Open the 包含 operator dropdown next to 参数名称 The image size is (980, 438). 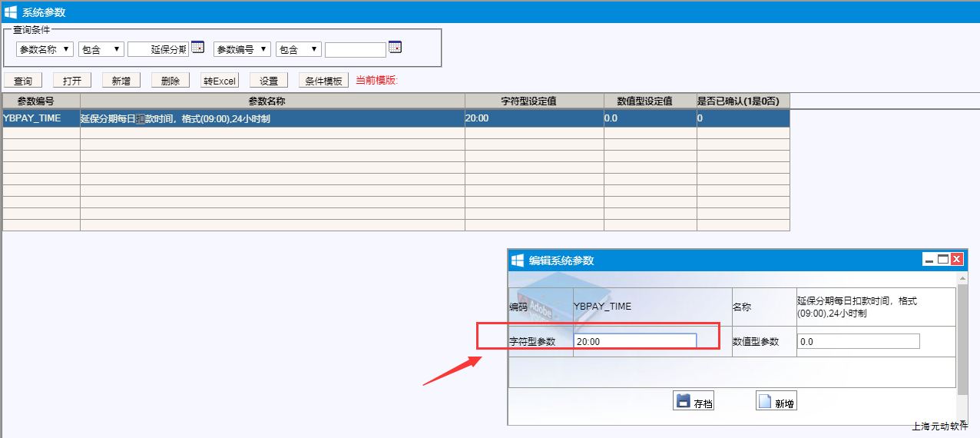101,49
